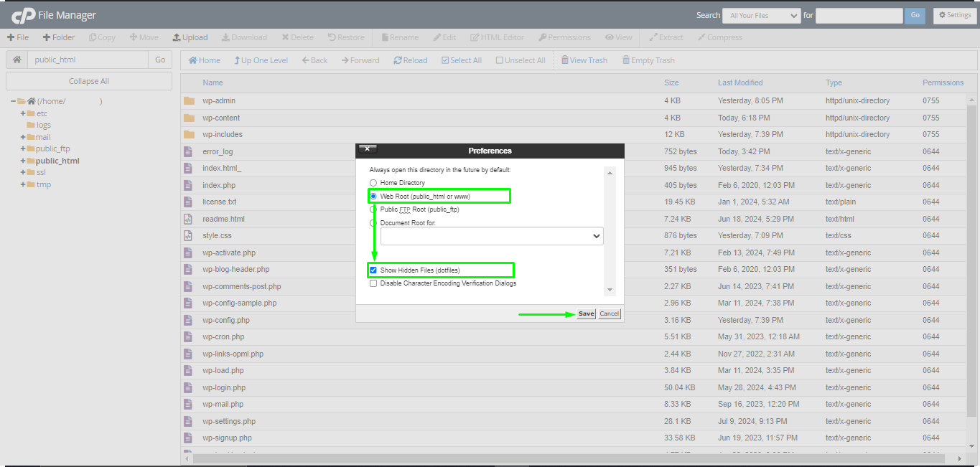Check Disable Character Encoding Verification Dialogs

point(373,283)
